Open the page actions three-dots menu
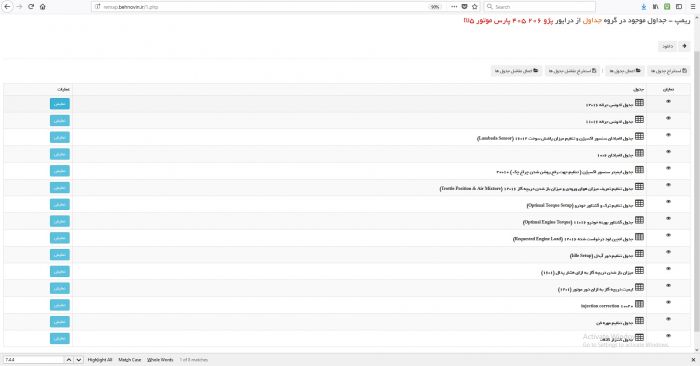Image resolution: width=700 pixels, height=366 pixels. [x=454, y=7]
